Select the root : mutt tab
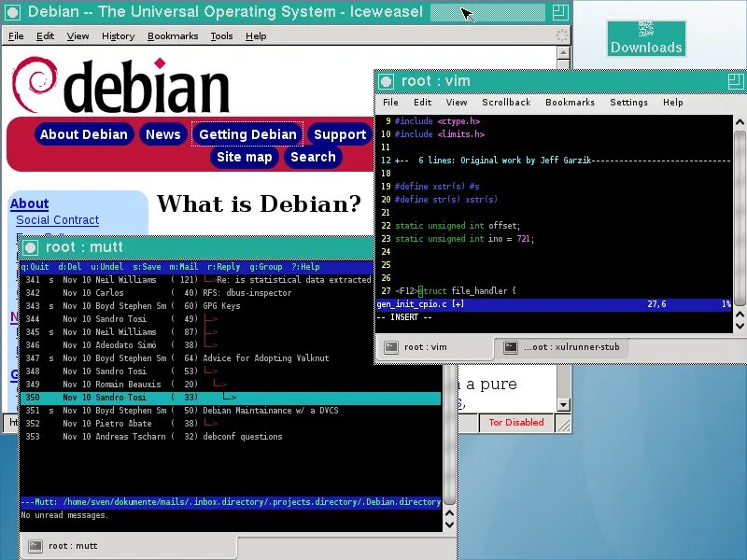The width and height of the screenshot is (747, 560). pos(129,546)
